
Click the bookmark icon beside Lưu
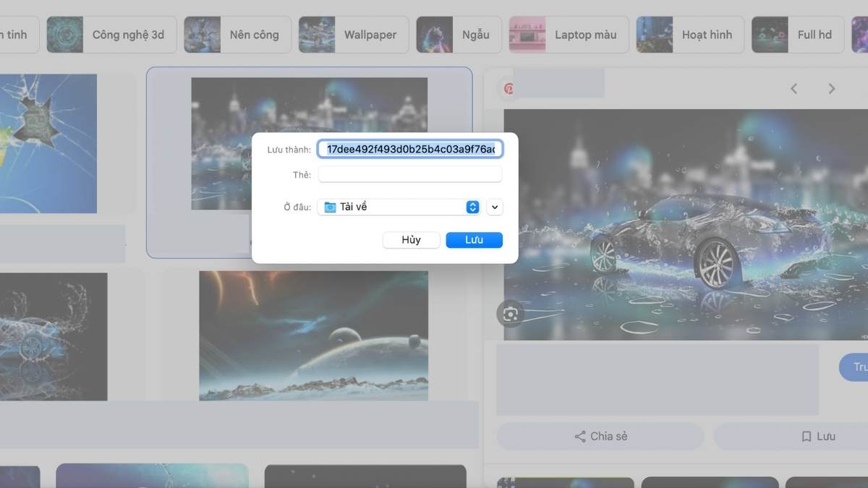click(806, 437)
